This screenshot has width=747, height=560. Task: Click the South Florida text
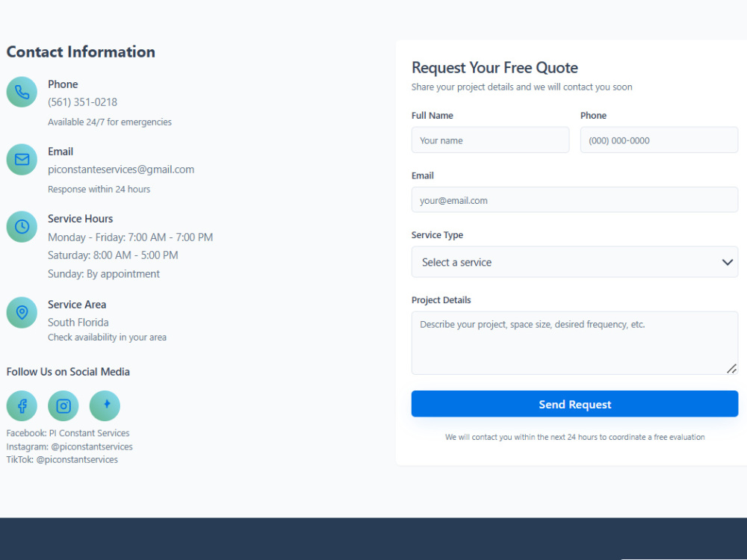coord(78,323)
